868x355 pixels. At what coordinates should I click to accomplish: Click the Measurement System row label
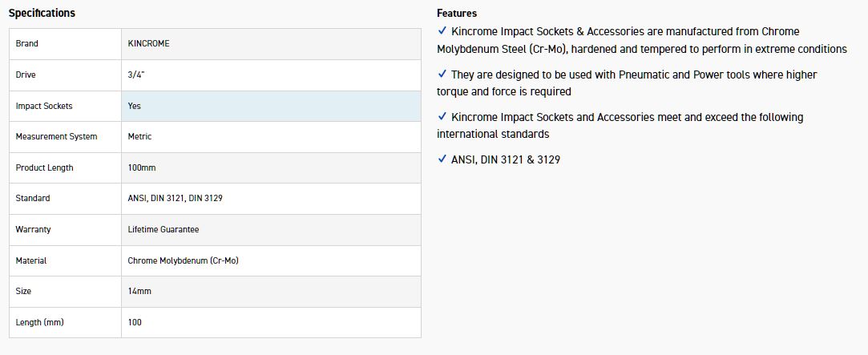pos(56,136)
